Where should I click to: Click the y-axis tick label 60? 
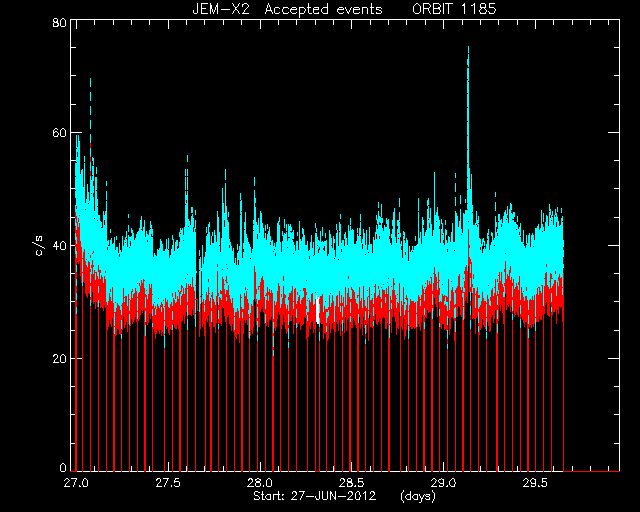[59, 133]
